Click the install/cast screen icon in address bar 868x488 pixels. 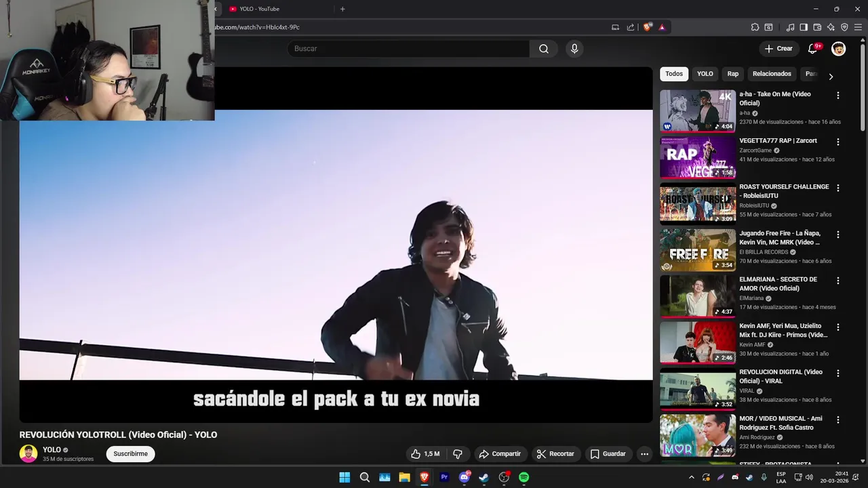tap(615, 27)
